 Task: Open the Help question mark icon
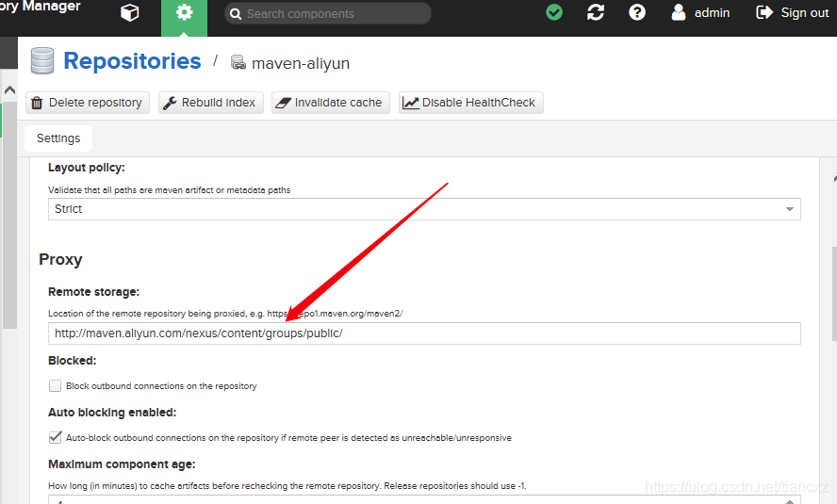(x=637, y=12)
